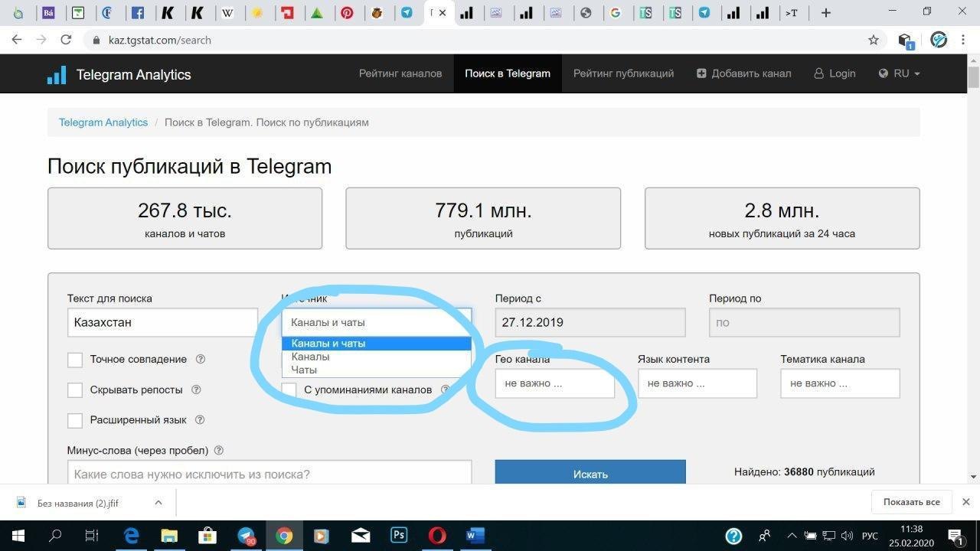Open the Рейтинг каналов nav item
The width and height of the screenshot is (980, 551).
(400, 73)
